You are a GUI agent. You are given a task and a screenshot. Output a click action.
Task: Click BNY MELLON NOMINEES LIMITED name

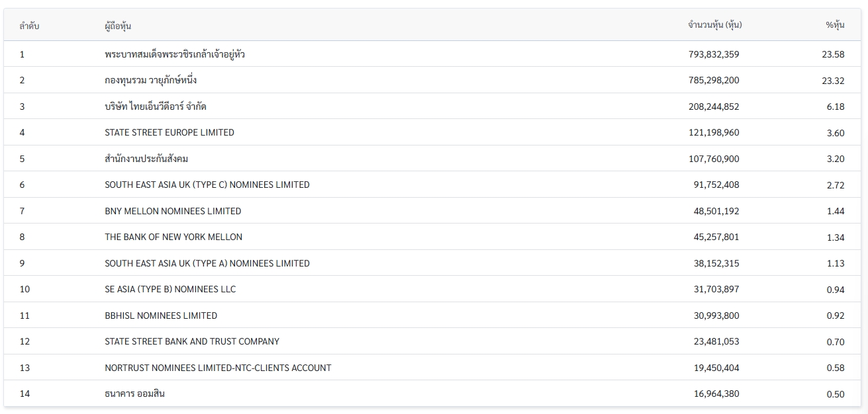173,211
